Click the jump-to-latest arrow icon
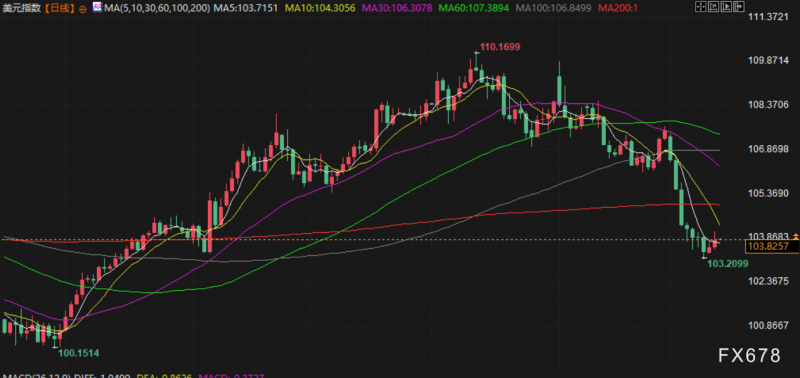The width and height of the screenshot is (800, 378). [739, 7]
